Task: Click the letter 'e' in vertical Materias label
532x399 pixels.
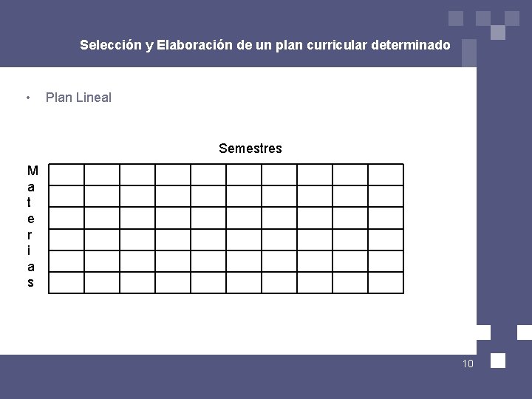Action: click(x=31, y=219)
